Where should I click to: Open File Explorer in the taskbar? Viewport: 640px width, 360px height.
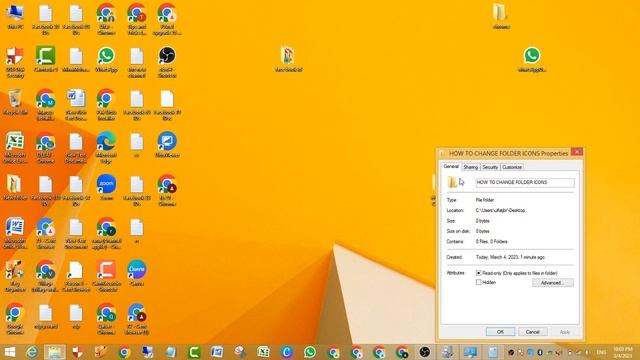click(55, 352)
